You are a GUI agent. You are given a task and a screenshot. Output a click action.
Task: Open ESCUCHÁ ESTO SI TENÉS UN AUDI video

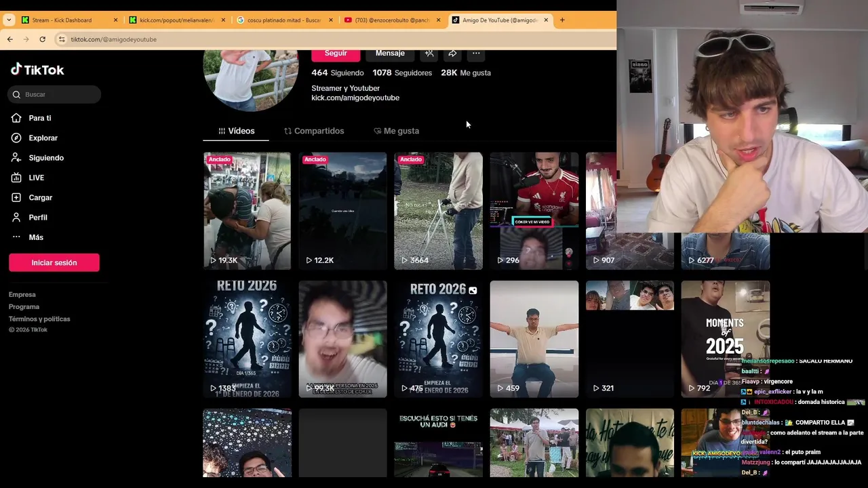tap(439, 443)
